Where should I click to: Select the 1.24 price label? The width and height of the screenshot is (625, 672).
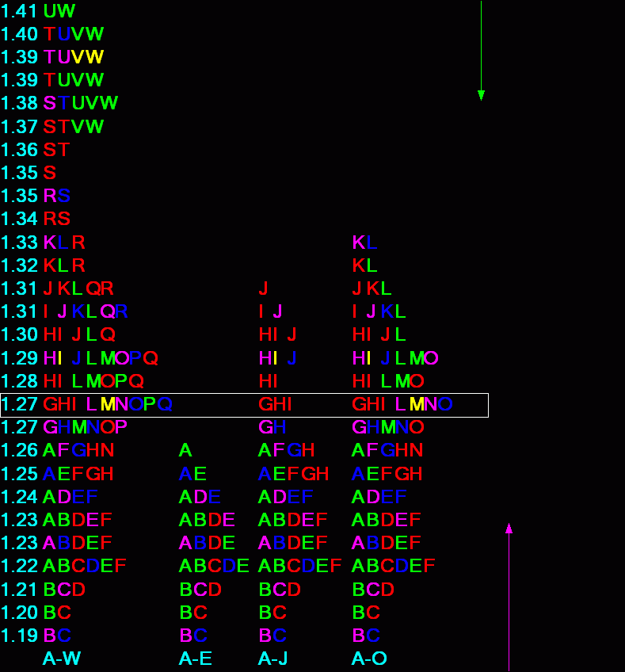coord(19,497)
